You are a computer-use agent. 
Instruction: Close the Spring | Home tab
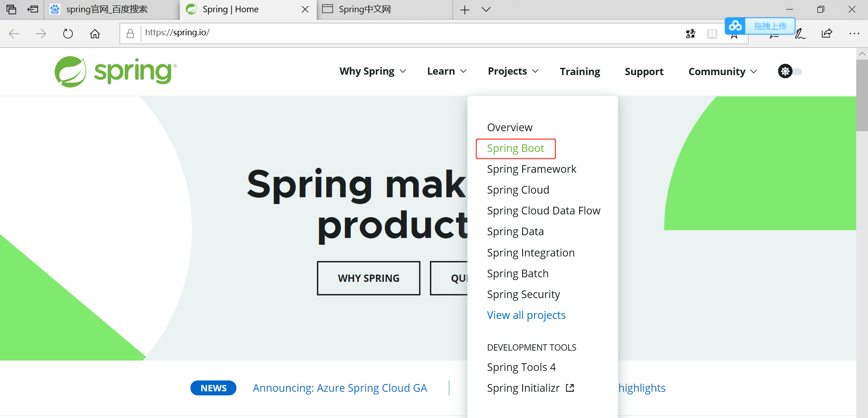(305, 9)
